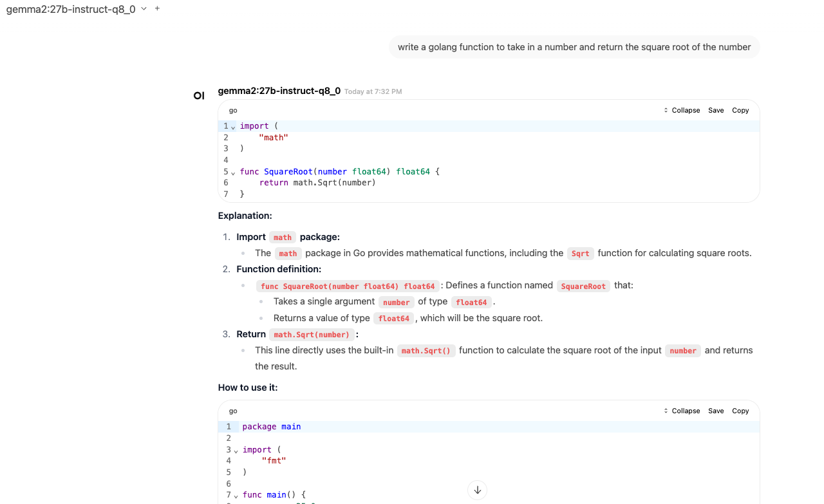The width and height of the screenshot is (824, 504).
Task: Fold the main function at line 7
Action: (236, 496)
